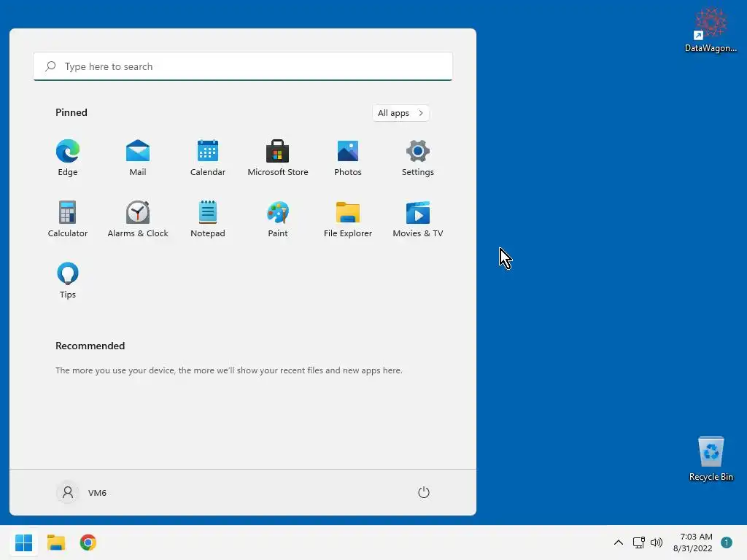The height and width of the screenshot is (560, 747).
Task: Launch Movies & TV
Action: coord(418,219)
